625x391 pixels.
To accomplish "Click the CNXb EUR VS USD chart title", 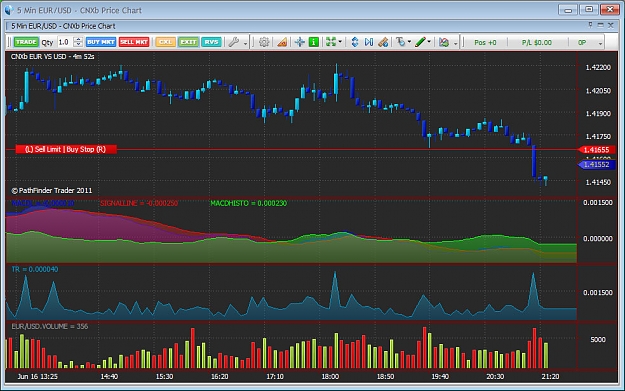I will (x=53, y=57).
